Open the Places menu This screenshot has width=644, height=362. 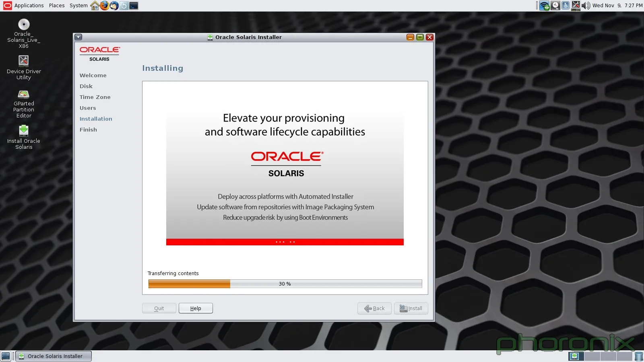coord(57,6)
